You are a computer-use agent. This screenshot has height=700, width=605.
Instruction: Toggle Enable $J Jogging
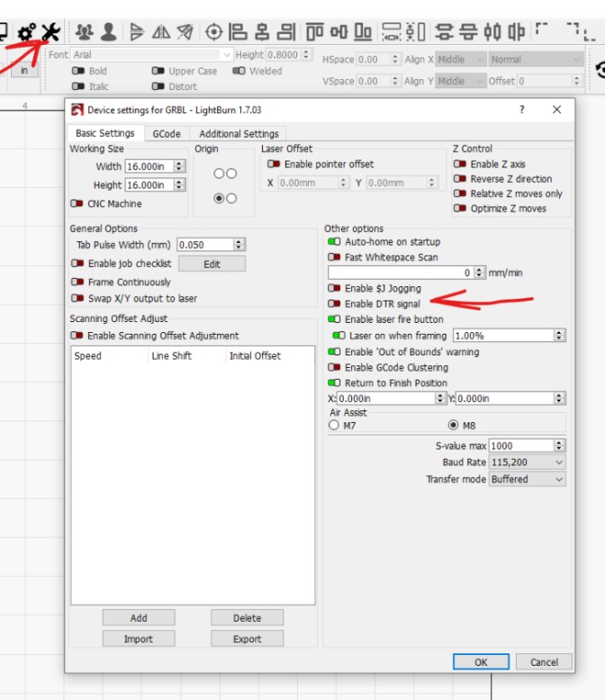tap(334, 289)
